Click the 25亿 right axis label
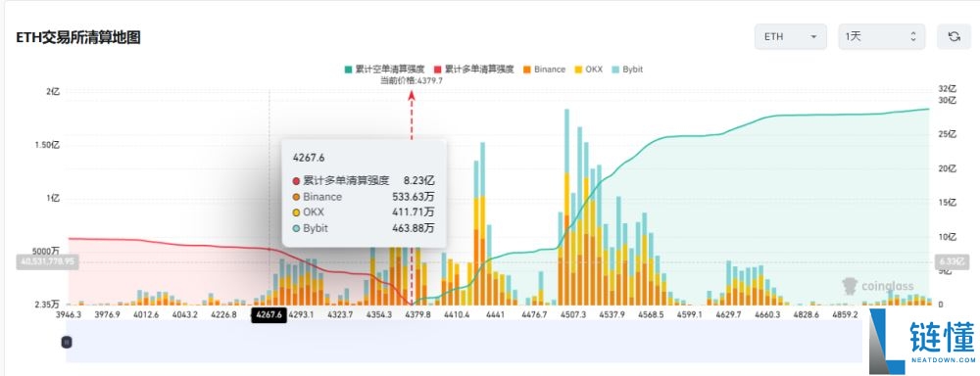Viewport: 980px width, 376px height. (x=948, y=134)
